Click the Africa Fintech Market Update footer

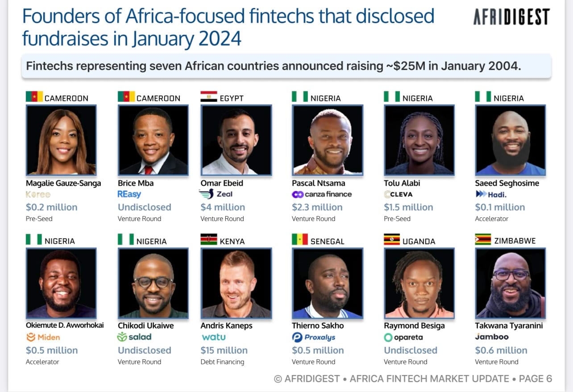coord(429,379)
